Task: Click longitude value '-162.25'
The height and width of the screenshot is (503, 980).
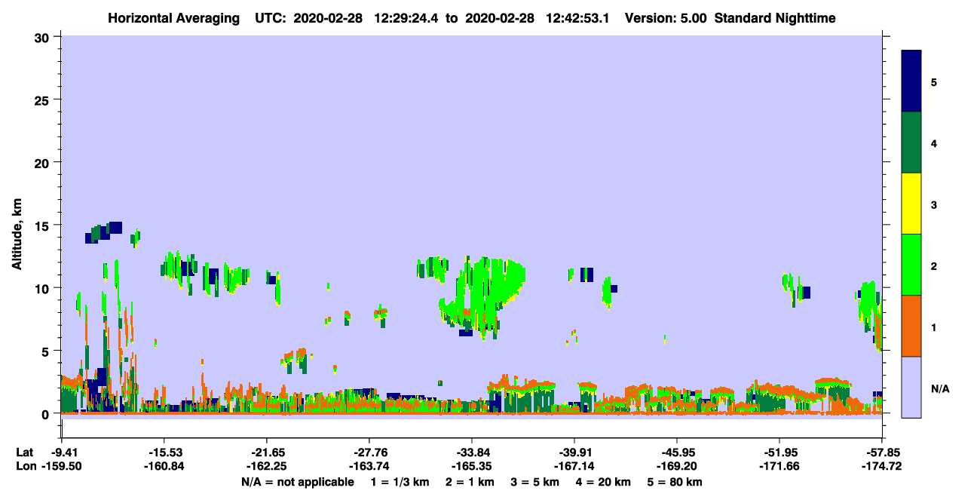Action: coord(267,467)
